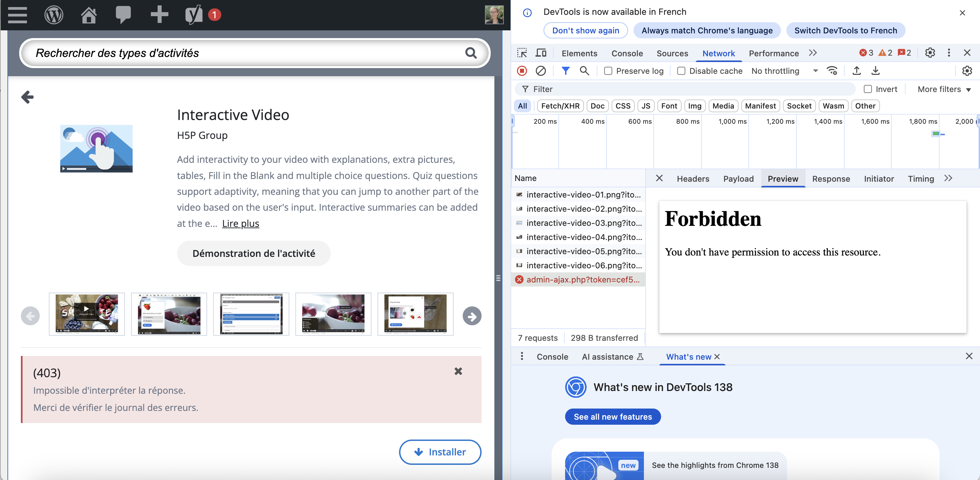Click Always match Chrome's language
The image size is (980, 480).
click(707, 30)
